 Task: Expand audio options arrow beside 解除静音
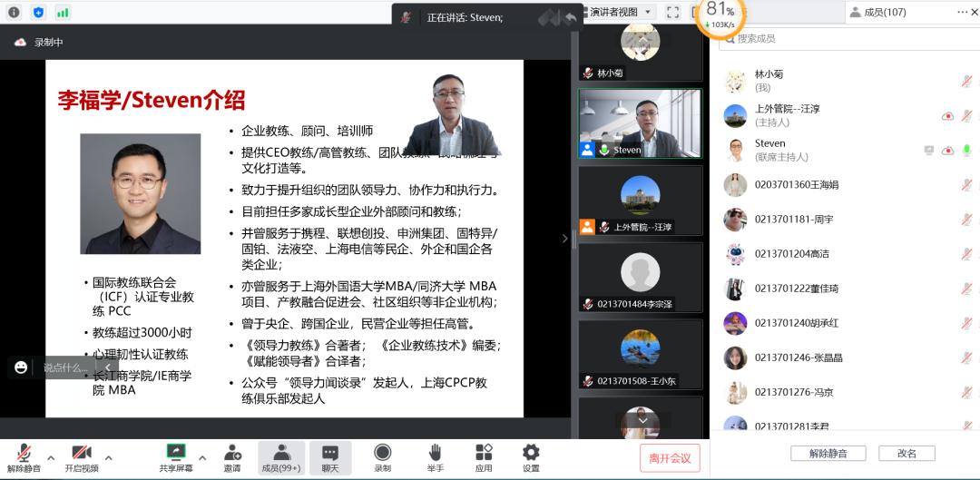pos(51,457)
